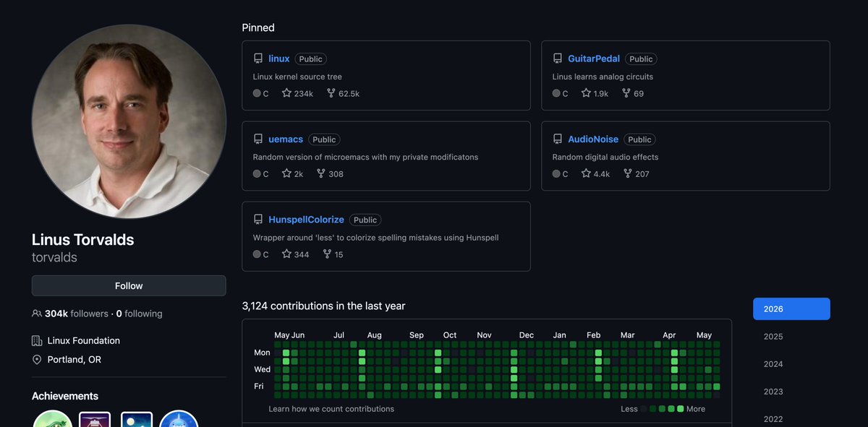Click the Pinned section heading
Viewport: 868px width, 427px height.
tap(258, 27)
